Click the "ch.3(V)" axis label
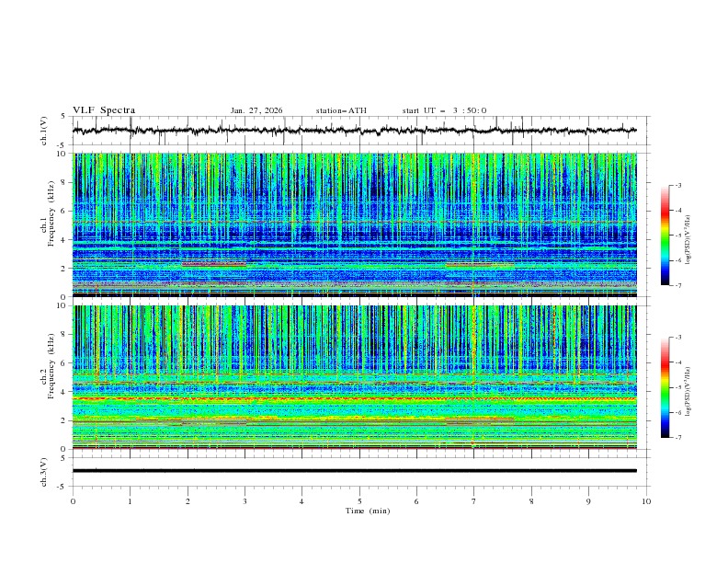Image resolution: width=728 pixels, height=563 pixels. click(x=44, y=472)
